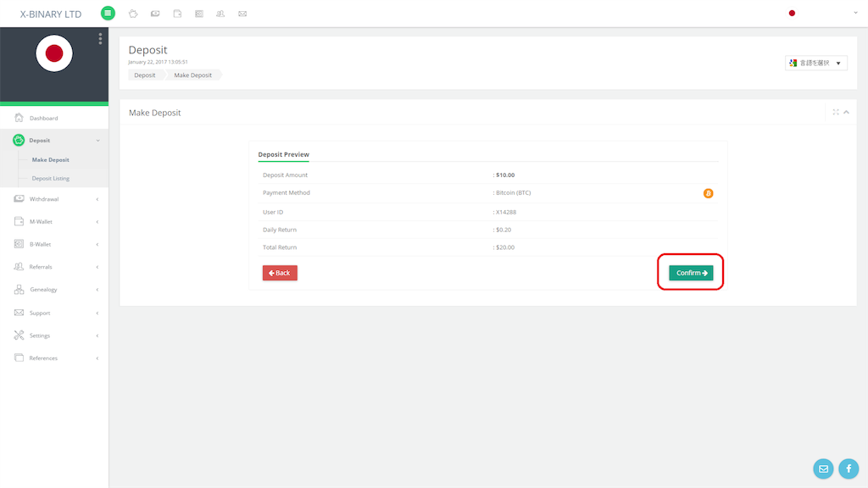Image resolution: width=868 pixels, height=488 pixels.
Task: Collapse the Make Deposit panel
Action: click(847, 113)
